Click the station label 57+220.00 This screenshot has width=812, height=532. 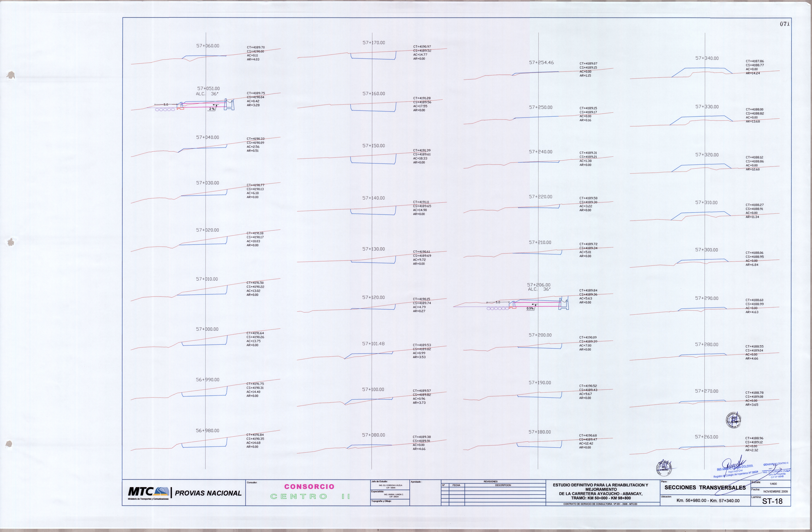click(x=540, y=197)
